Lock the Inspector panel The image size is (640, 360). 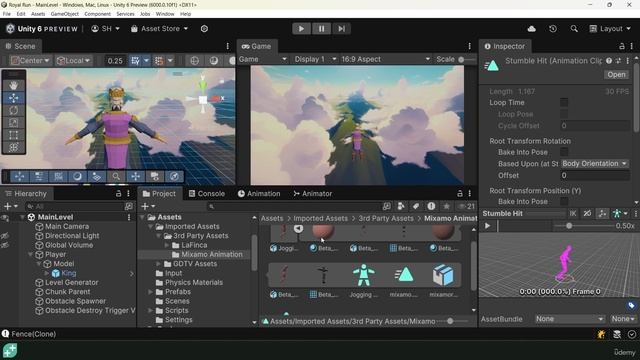[x=622, y=46]
